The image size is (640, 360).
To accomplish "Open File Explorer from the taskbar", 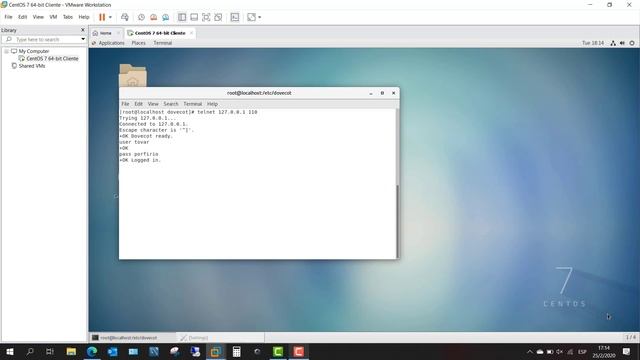I will coord(71,351).
